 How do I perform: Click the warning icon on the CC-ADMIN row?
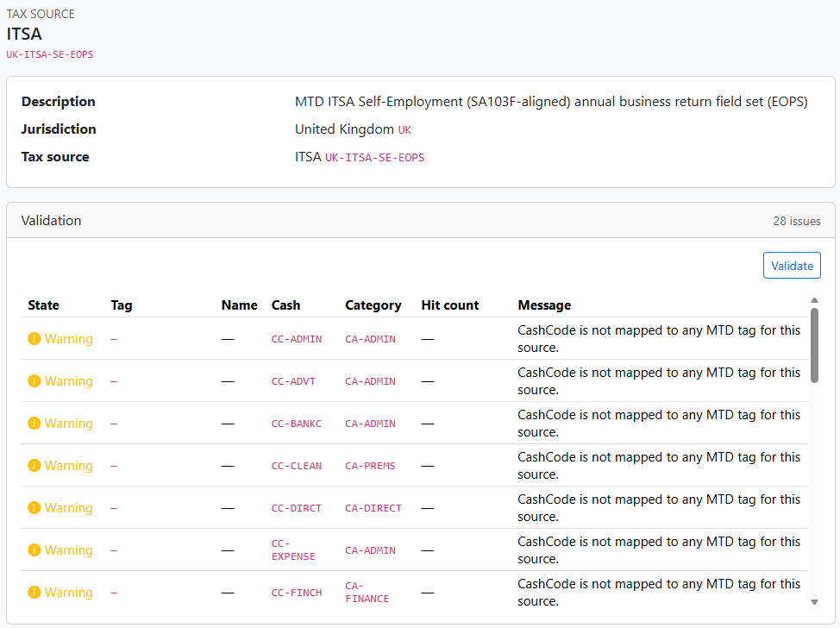[x=34, y=338]
